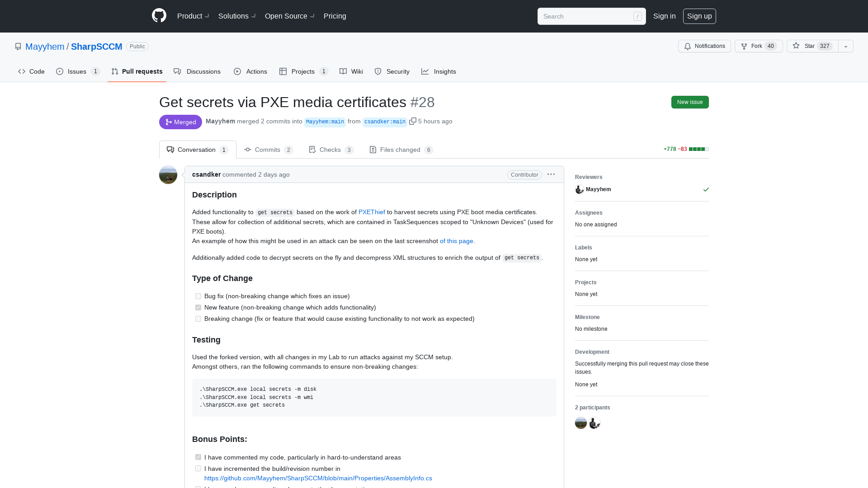Screen dimensions: 868x488
Task: Open comment options three-dots menu
Action: pyautogui.click(x=551, y=174)
